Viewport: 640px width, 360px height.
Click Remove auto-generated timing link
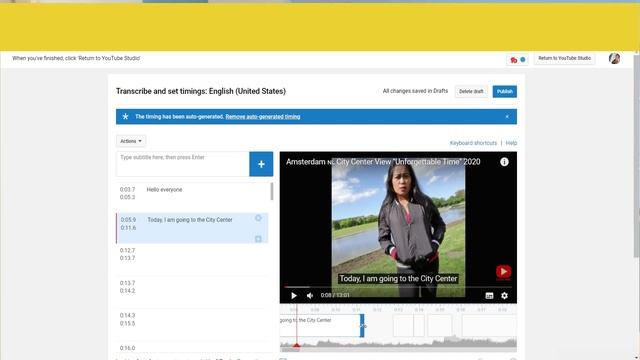pyautogui.click(x=262, y=117)
